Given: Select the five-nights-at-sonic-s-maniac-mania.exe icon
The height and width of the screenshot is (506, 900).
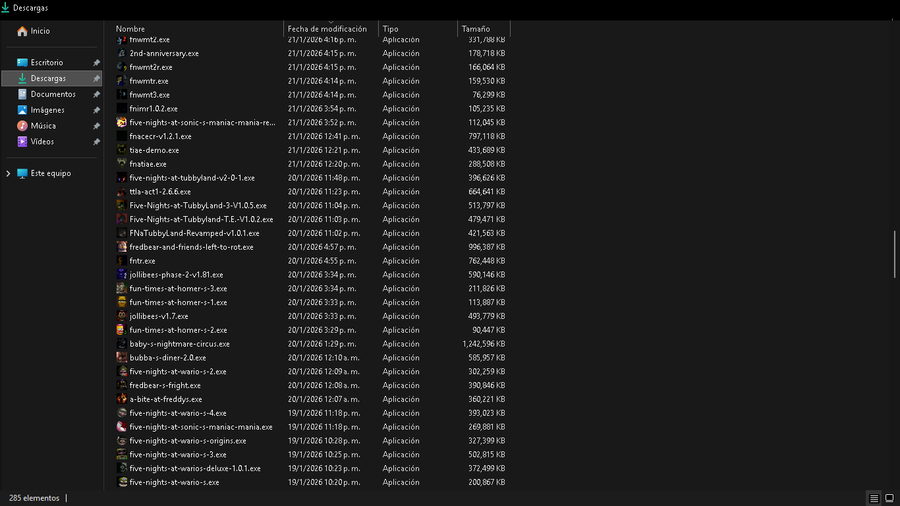Looking at the screenshot, I should (x=122, y=426).
